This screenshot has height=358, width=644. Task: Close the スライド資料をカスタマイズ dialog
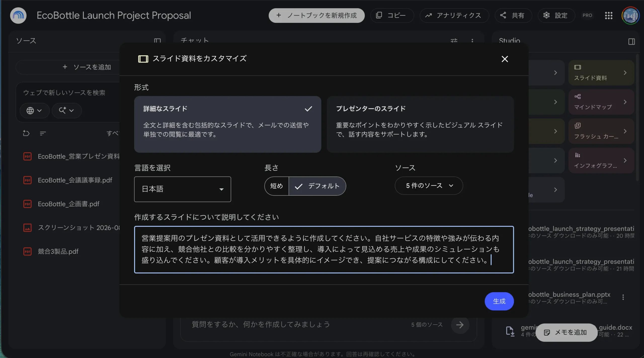click(x=505, y=59)
